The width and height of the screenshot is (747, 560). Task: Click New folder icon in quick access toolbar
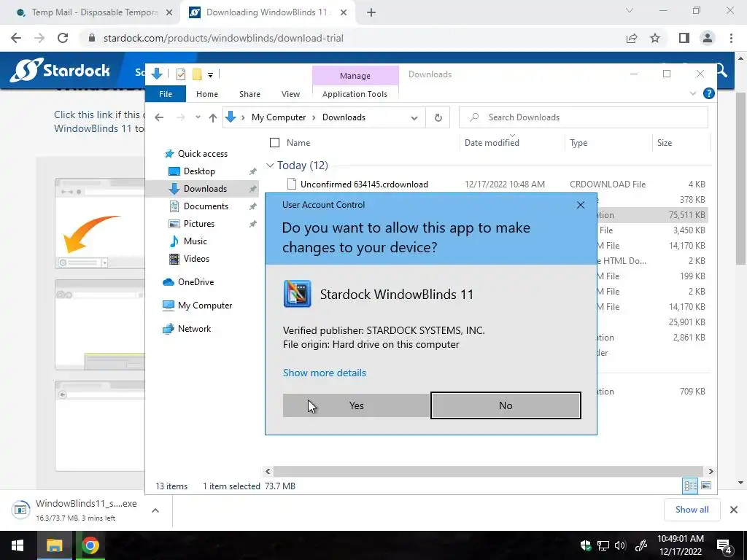tap(197, 74)
